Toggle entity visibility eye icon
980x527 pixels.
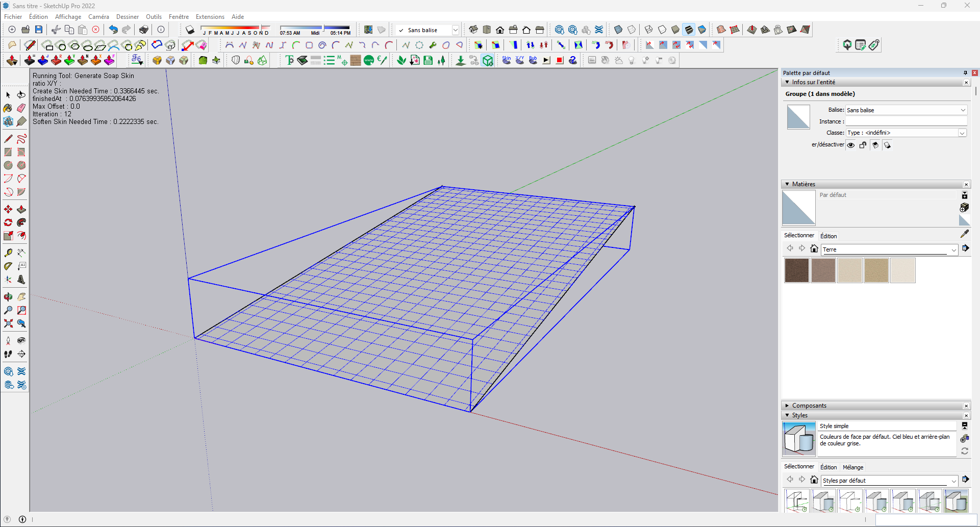click(x=851, y=145)
